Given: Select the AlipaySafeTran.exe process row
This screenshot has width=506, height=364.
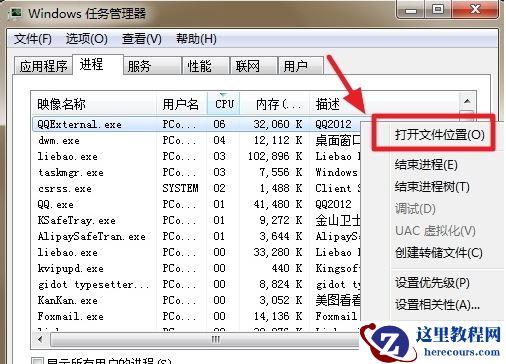Looking at the screenshot, I should (x=197, y=236).
